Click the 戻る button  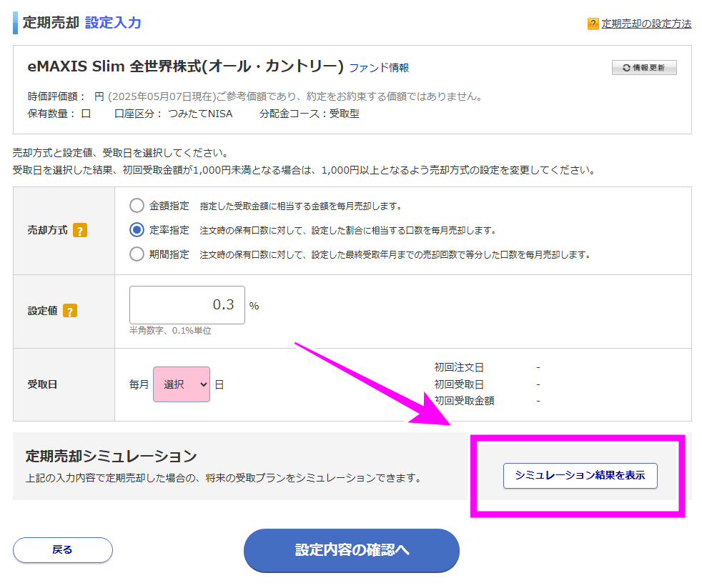coord(63,550)
